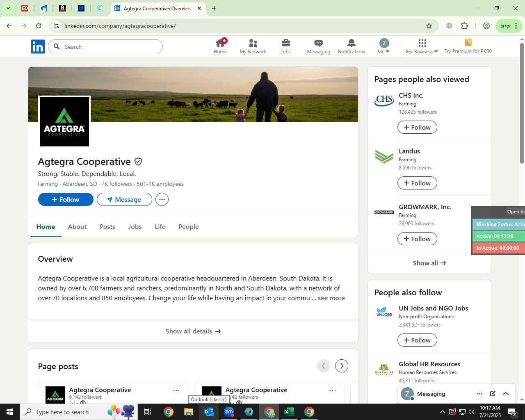Open Notifications bell
525x420 pixels.
(x=352, y=46)
